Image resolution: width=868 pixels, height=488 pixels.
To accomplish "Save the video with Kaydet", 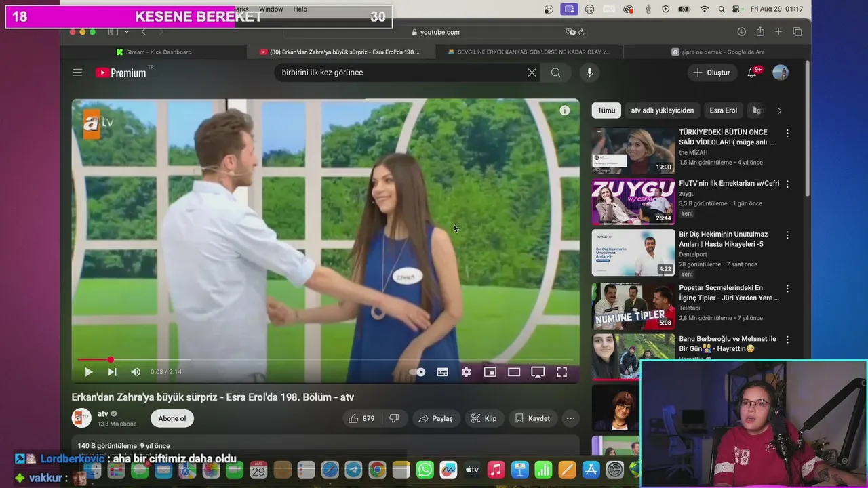I will pos(532,418).
